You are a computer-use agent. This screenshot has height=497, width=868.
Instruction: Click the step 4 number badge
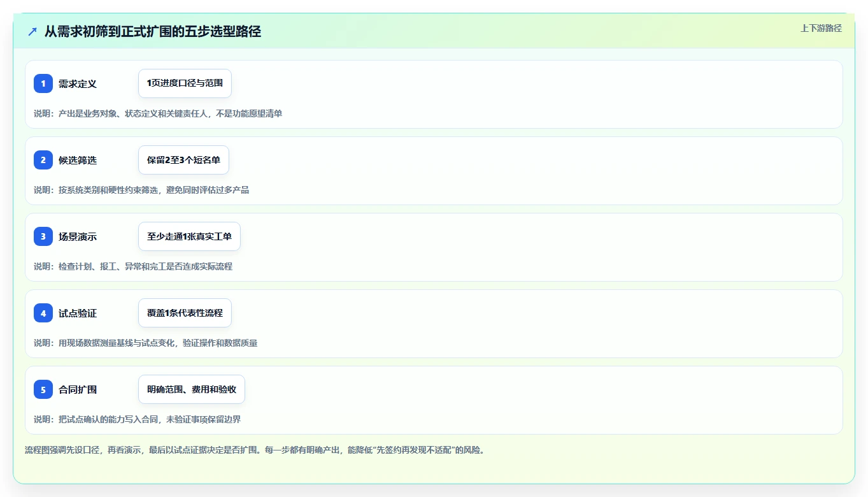pos(43,313)
